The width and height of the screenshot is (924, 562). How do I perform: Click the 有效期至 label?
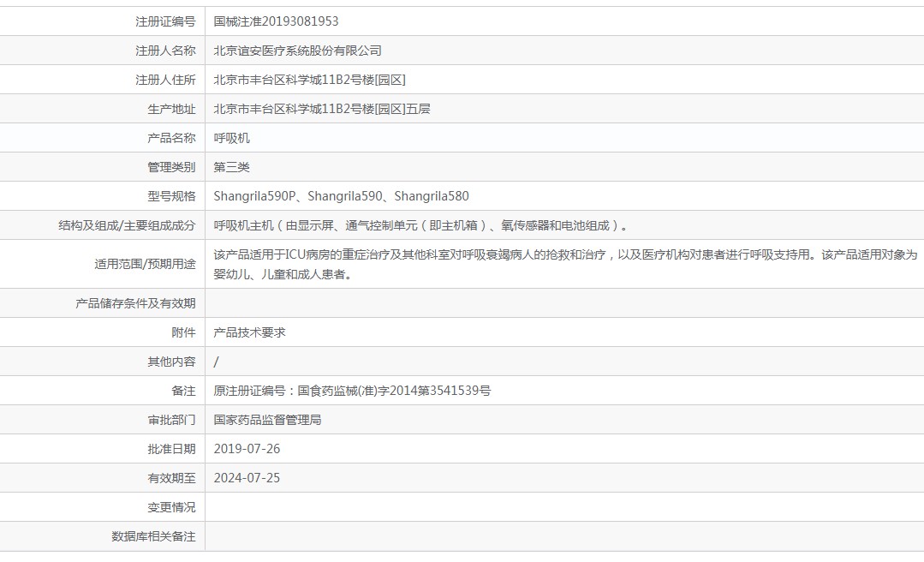tap(171, 478)
